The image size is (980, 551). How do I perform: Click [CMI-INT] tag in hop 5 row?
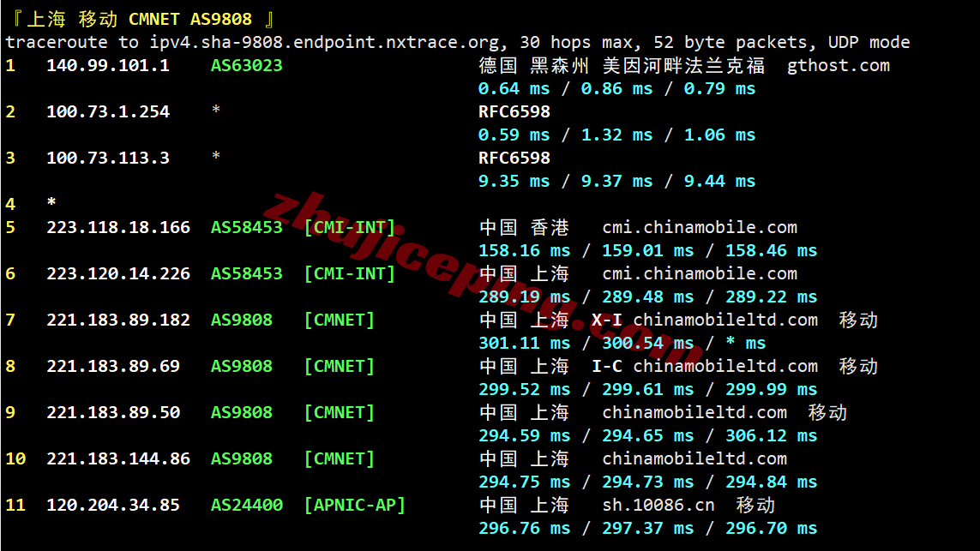point(350,227)
